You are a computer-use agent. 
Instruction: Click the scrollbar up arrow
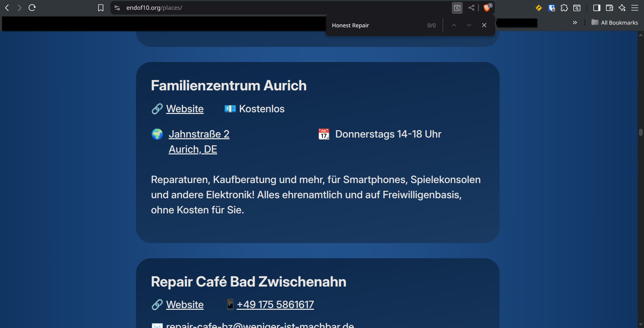click(x=641, y=35)
